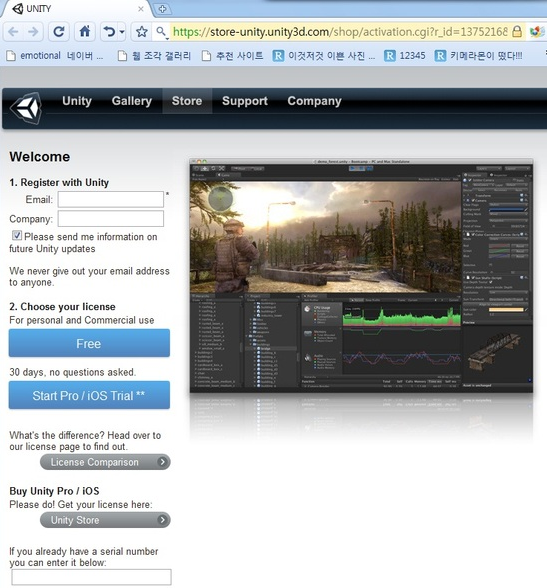Click the Unity cube logo in site header

tap(26, 108)
